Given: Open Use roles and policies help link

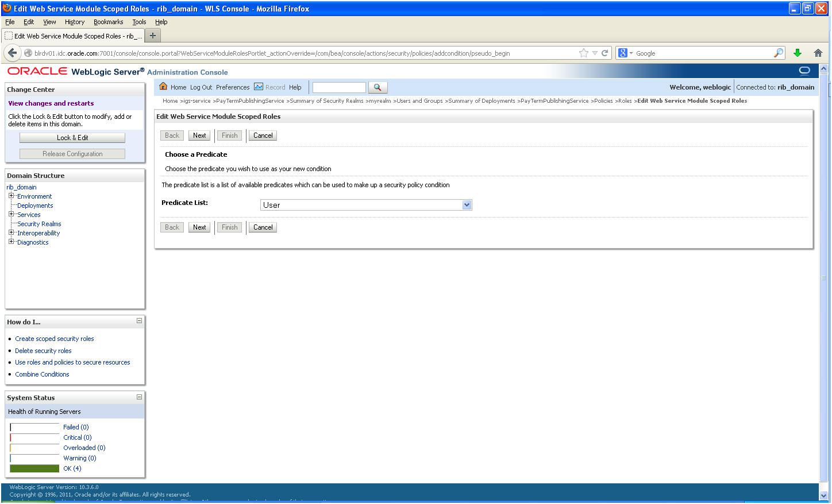Looking at the screenshot, I should [72, 362].
